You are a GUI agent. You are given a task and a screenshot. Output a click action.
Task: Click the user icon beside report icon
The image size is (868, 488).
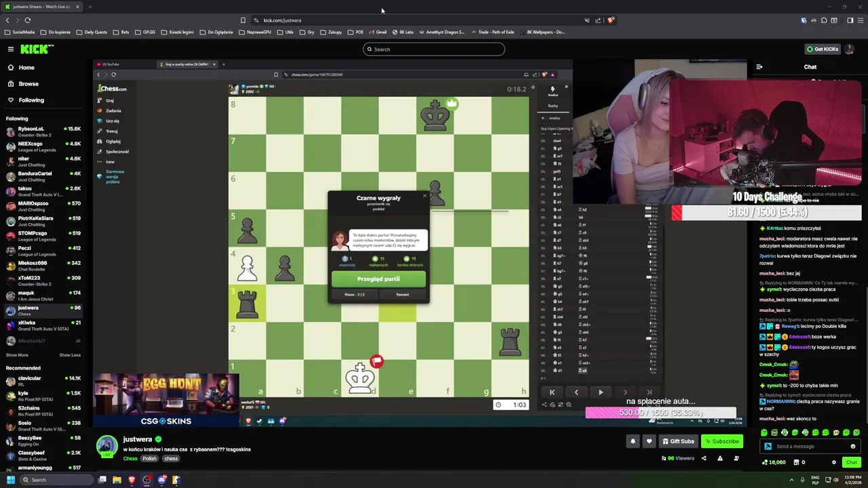coord(736,458)
